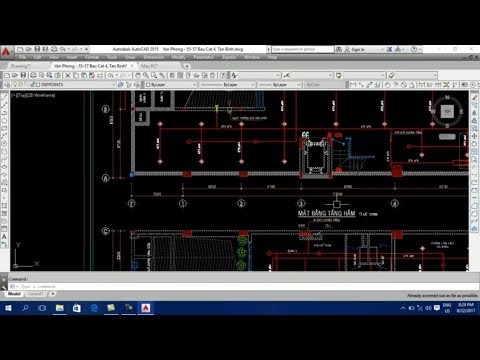Screen dimensions: 480x360
Task: Open the Windows Start menu
Action: [8, 308]
